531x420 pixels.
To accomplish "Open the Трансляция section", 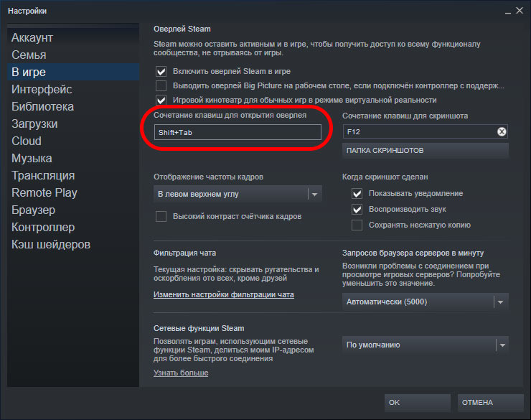I will [x=73, y=175].
